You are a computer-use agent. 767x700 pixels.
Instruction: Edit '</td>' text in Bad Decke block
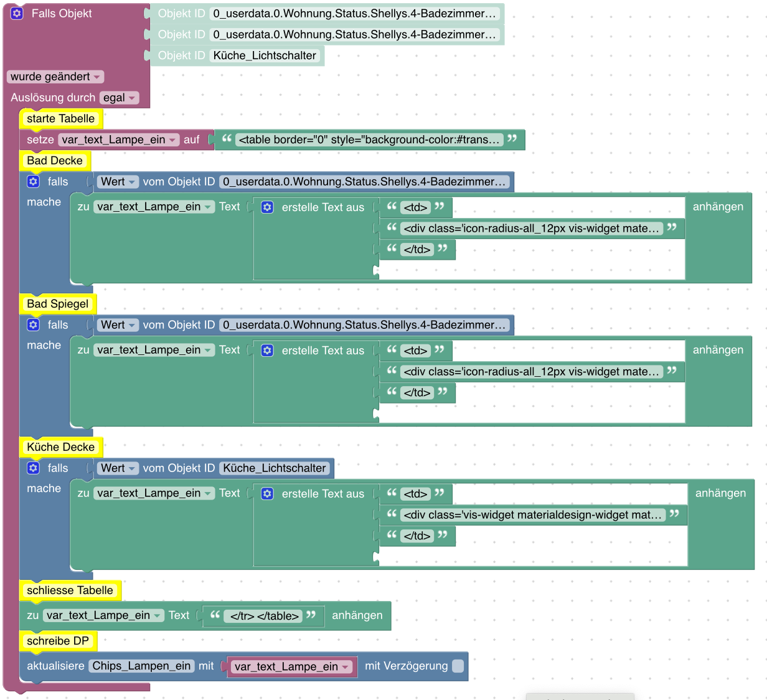click(417, 249)
